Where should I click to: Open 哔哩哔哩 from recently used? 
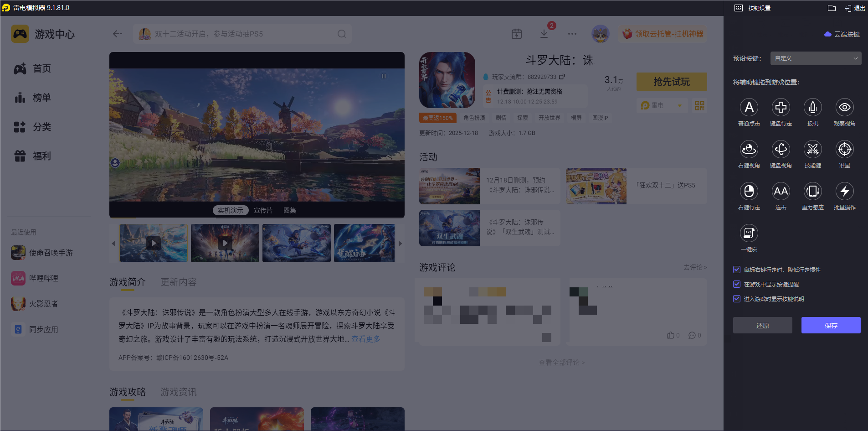click(x=35, y=278)
